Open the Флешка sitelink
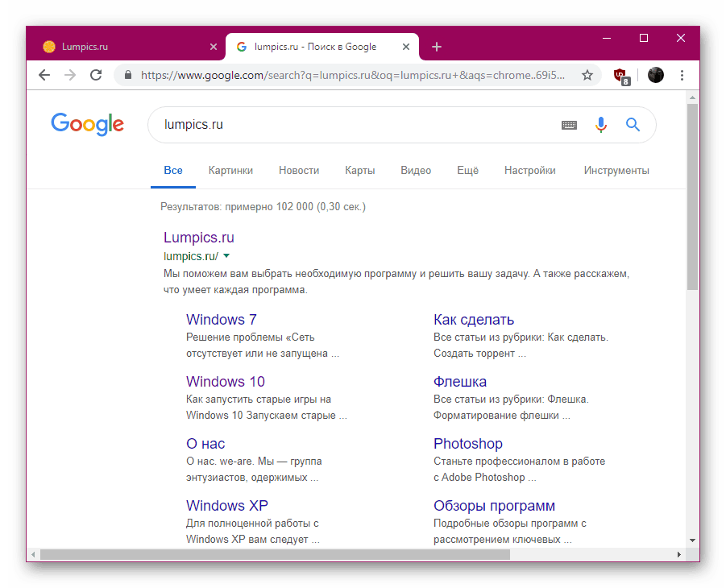726x588 pixels. click(460, 382)
